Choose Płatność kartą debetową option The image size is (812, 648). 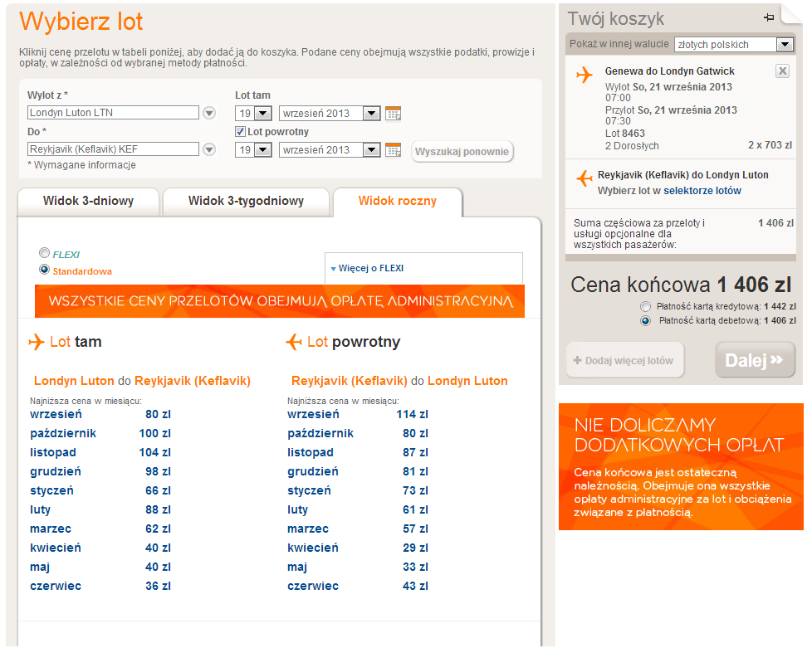(x=645, y=321)
